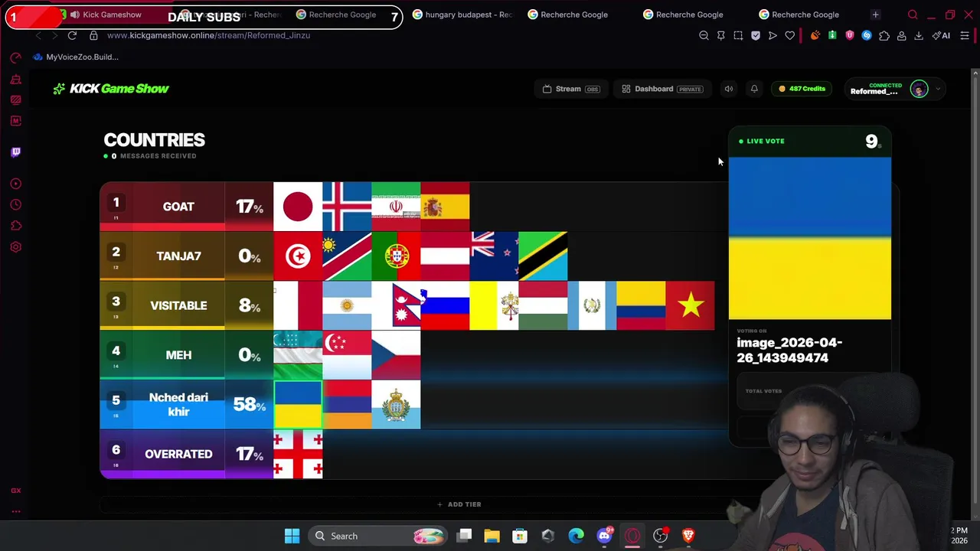
Task: Open sidebar settings gear icon
Action: (15, 247)
